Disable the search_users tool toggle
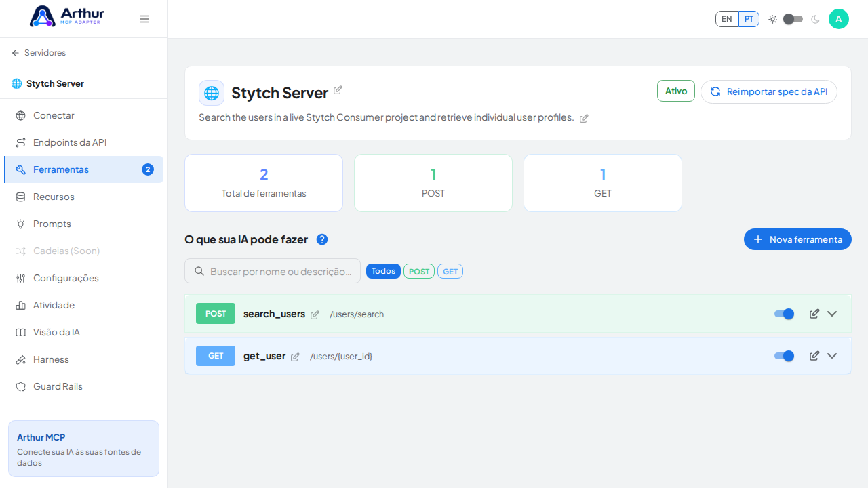The width and height of the screenshot is (868, 488). [785, 314]
